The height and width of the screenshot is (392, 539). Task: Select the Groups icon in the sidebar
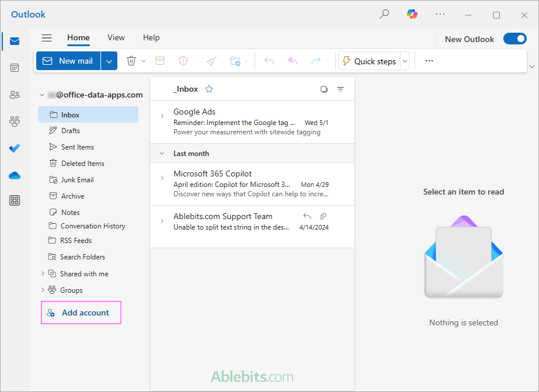tap(14, 121)
